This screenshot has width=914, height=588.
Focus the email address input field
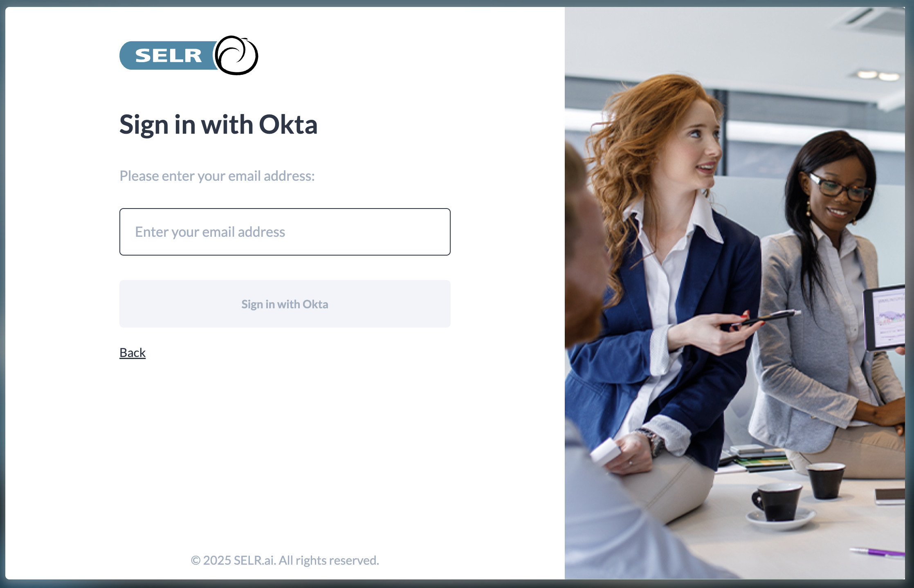click(285, 232)
